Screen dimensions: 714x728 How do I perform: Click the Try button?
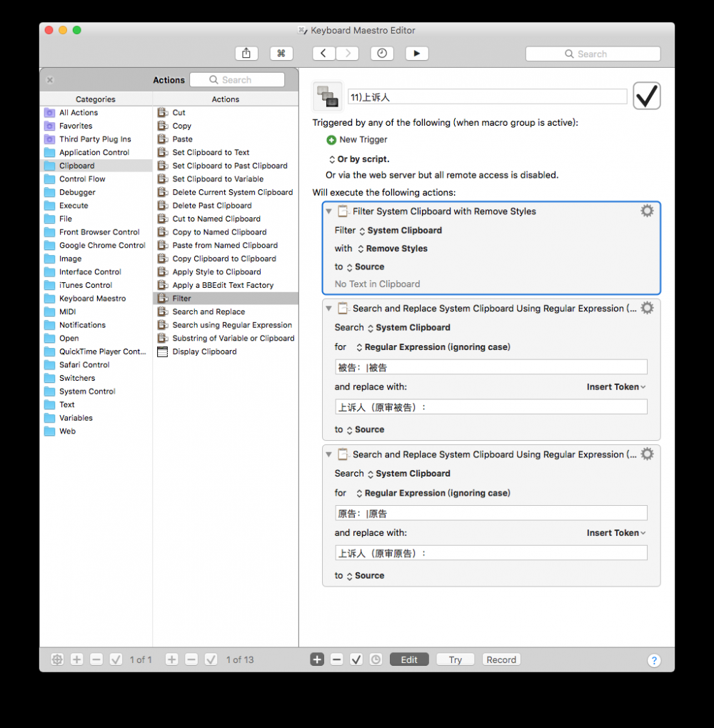pos(455,659)
